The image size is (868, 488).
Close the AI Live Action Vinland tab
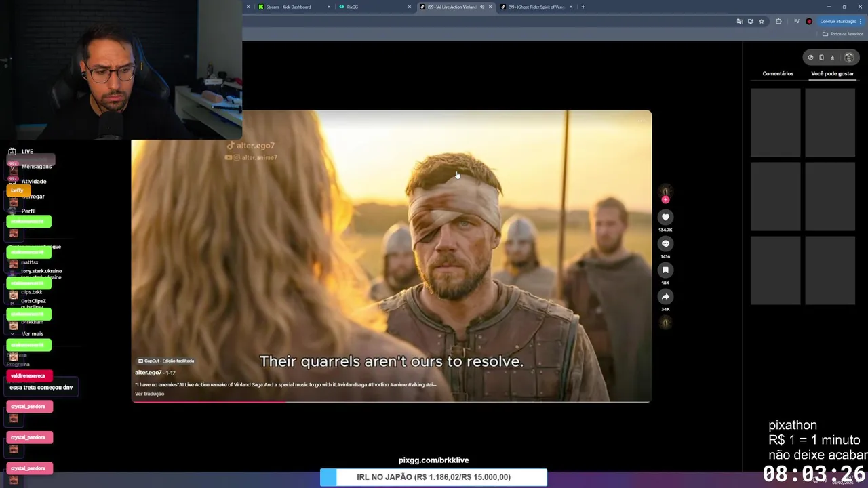click(x=490, y=7)
